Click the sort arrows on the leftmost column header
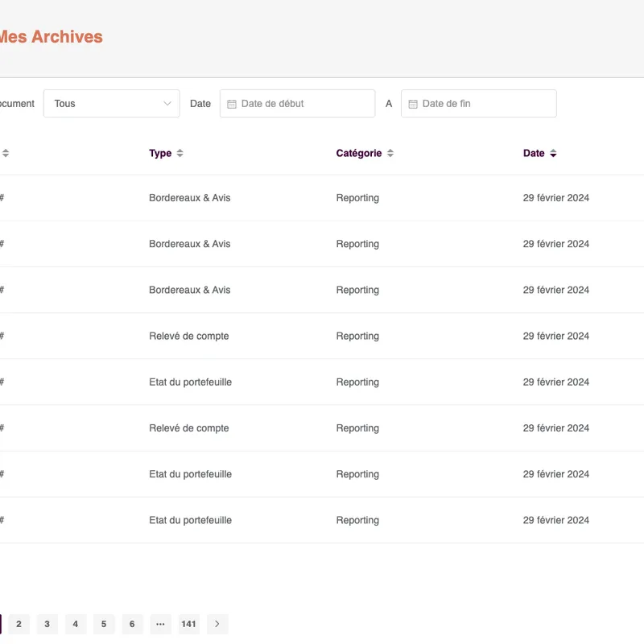 click(6, 153)
